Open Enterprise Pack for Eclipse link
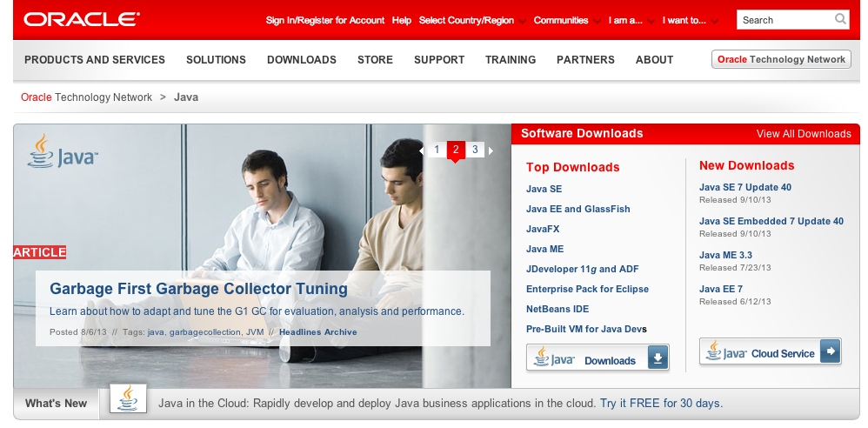This screenshot has height=428, width=868. pyautogui.click(x=587, y=289)
